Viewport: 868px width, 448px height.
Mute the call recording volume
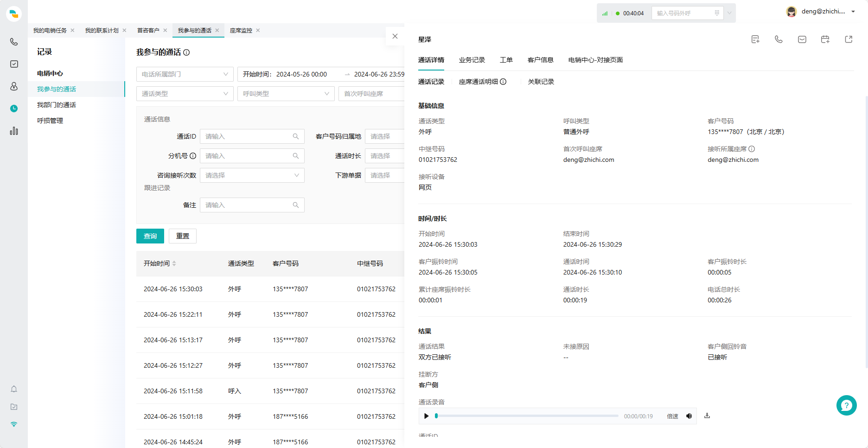click(x=689, y=416)
